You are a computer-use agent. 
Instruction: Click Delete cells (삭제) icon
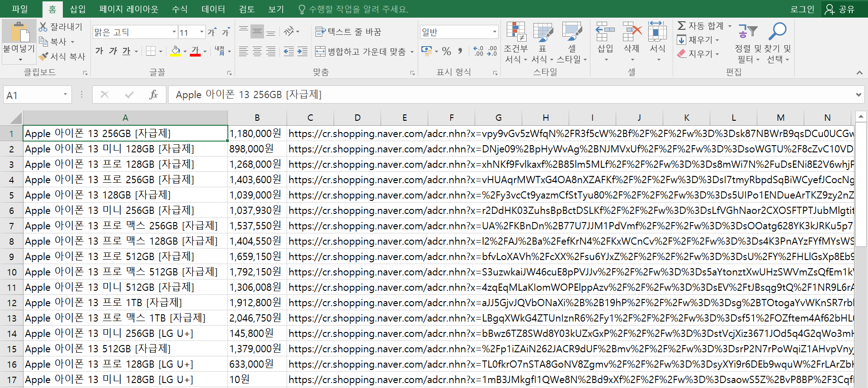[632, 33]
